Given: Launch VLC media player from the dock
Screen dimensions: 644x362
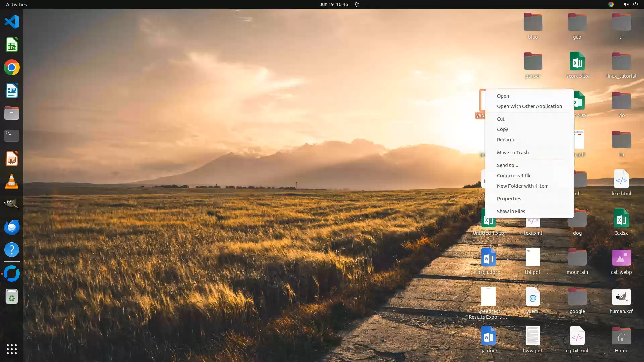Looking at the screenshot, I should coord(12,181).
